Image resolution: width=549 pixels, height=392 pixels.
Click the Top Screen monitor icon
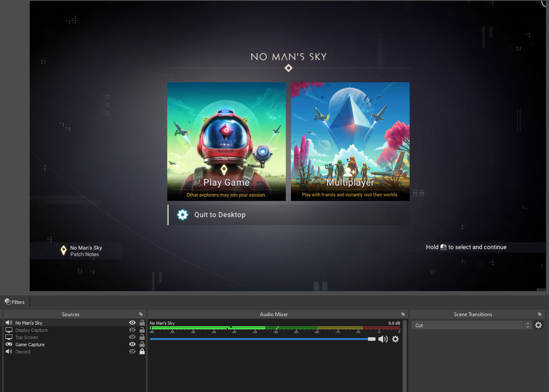pyautogui.click(x=8, y=337)
